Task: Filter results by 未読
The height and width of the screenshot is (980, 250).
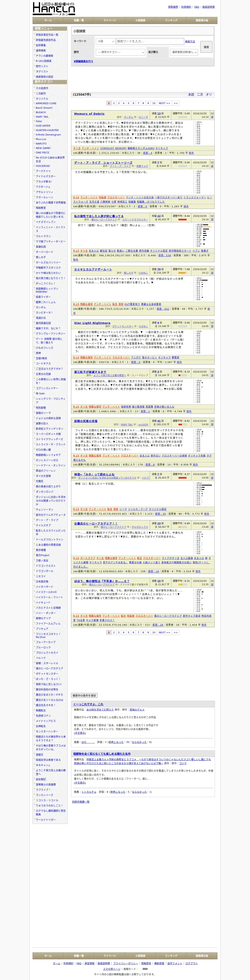Action: point(191,94)
